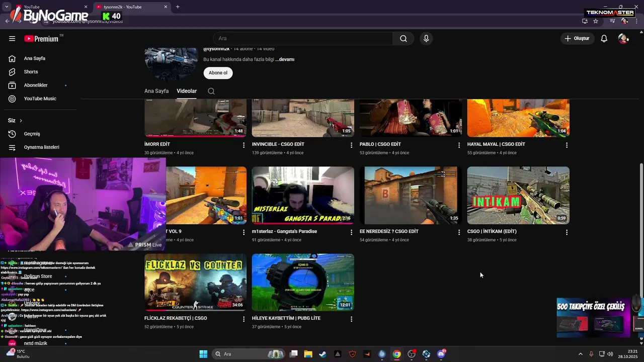The height and width of the screenshot is (362, 644).
Task: Open options menu for FLİCKLAZ REKABETÇİ | CSGO
Action: 244,319
